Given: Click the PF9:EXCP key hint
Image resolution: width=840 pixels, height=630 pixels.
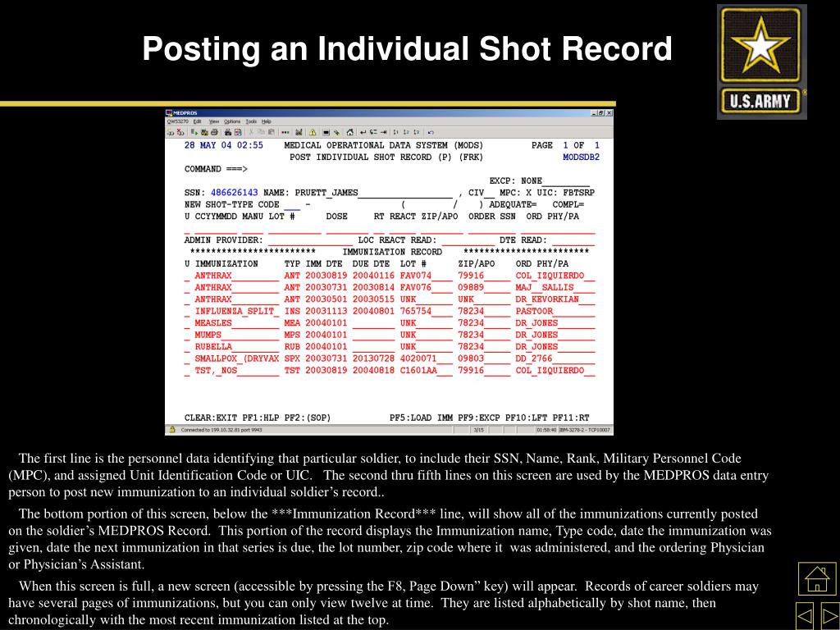Looking at the screenshot, I should tap(479, 418).
